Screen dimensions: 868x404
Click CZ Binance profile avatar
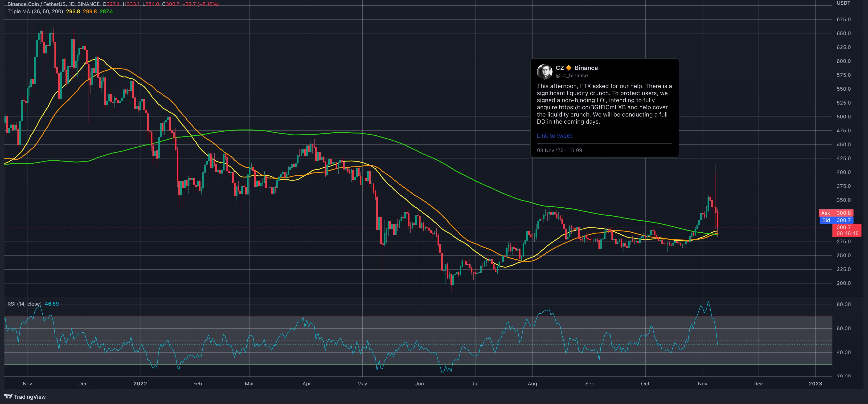[x=544, y=71]
